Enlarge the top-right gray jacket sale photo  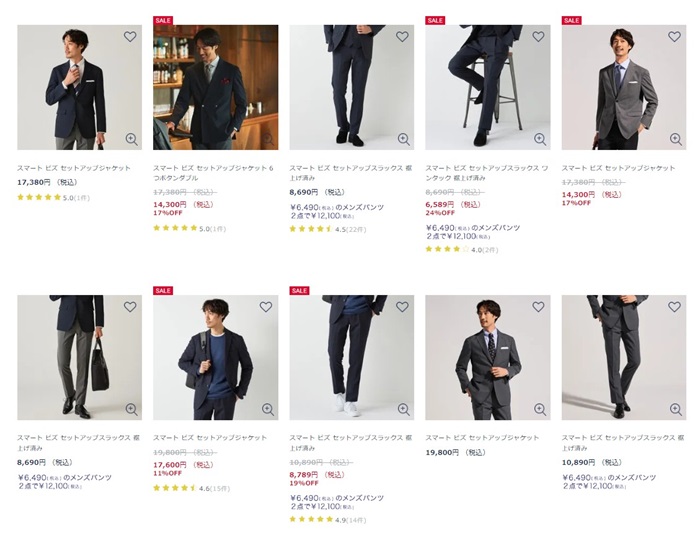[675, 139]
